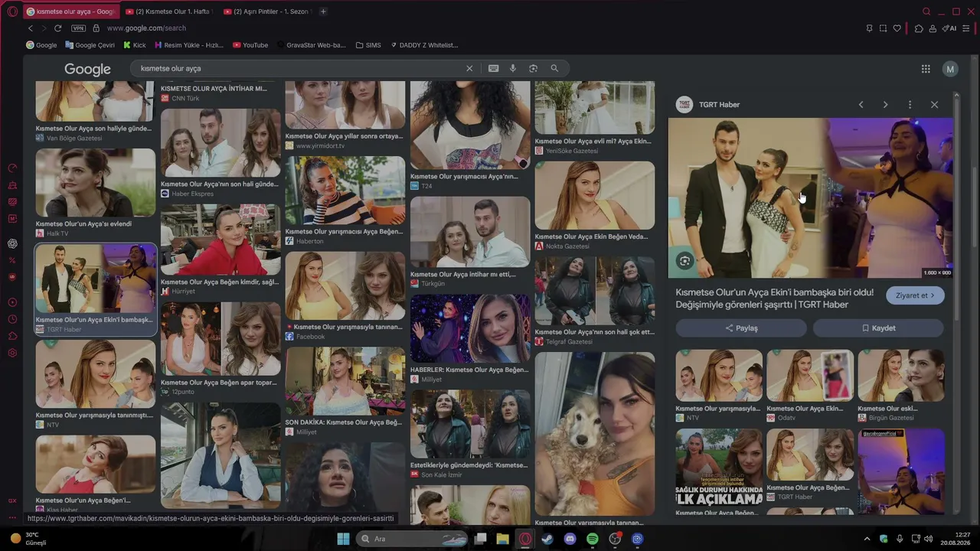Open the SIMS bookmarks folder
The image size is (980, 551).
(x=368, y=45)
